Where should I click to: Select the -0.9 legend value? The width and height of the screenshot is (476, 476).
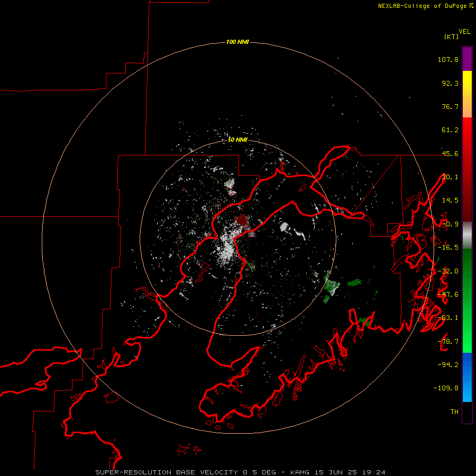tap(450, 224)
